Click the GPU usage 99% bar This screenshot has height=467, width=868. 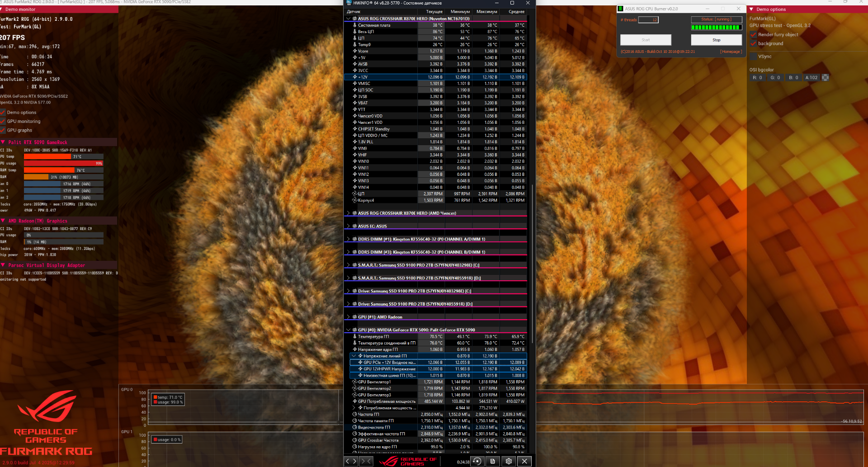(64, 164)
